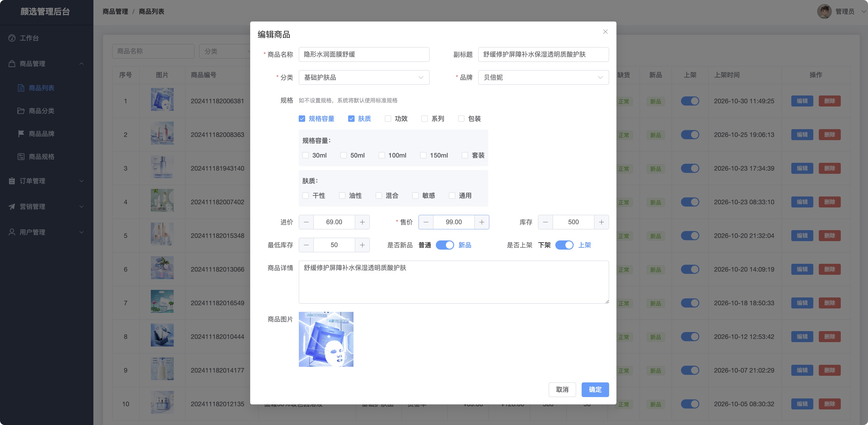Check the 系列 spec checkbox
868x425 pixels.
pos(425,119)
